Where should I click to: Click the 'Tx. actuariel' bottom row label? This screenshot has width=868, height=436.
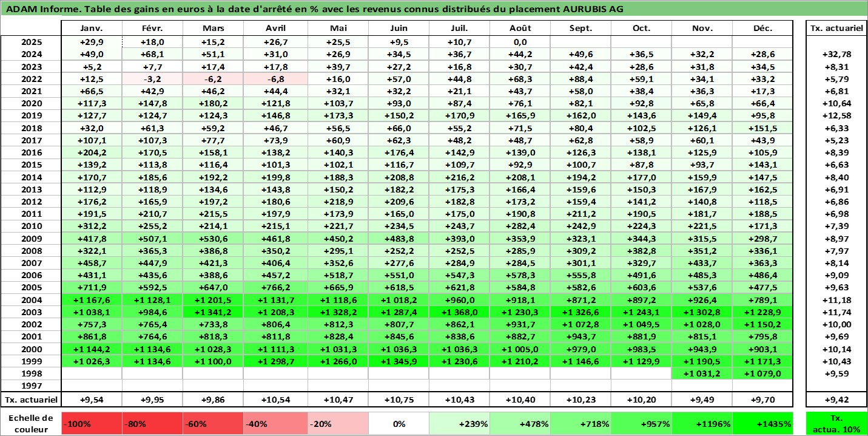click(31, 400)
